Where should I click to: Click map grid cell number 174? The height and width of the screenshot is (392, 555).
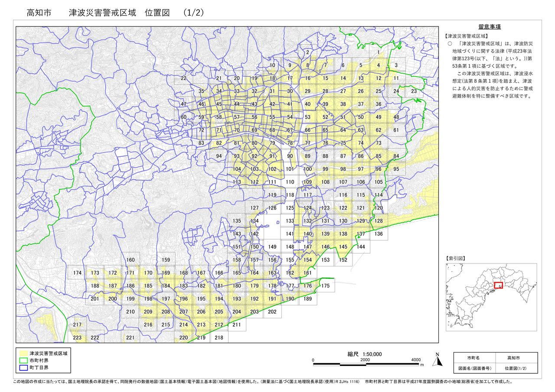tap(77, 273)
